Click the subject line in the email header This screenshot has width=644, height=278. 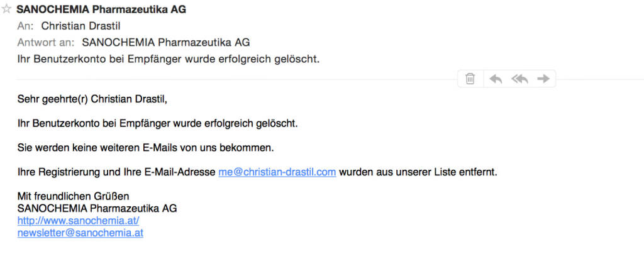(x=169, y=59)
